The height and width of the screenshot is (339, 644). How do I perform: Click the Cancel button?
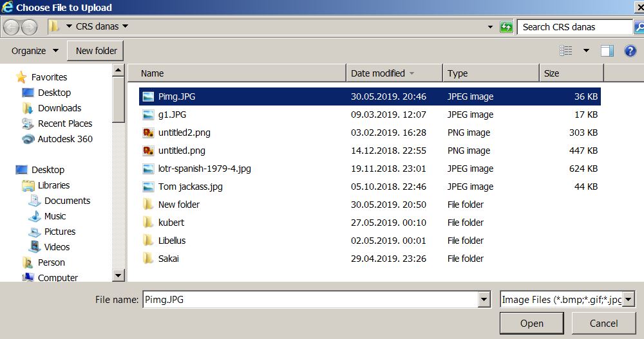click(x=603, y=324)
